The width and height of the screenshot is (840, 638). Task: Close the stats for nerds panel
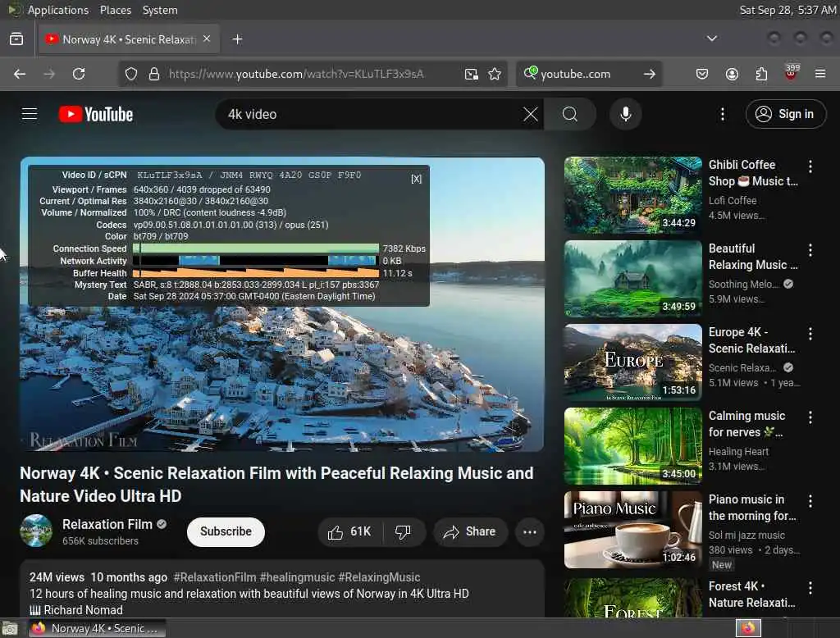tap(416, 179)
